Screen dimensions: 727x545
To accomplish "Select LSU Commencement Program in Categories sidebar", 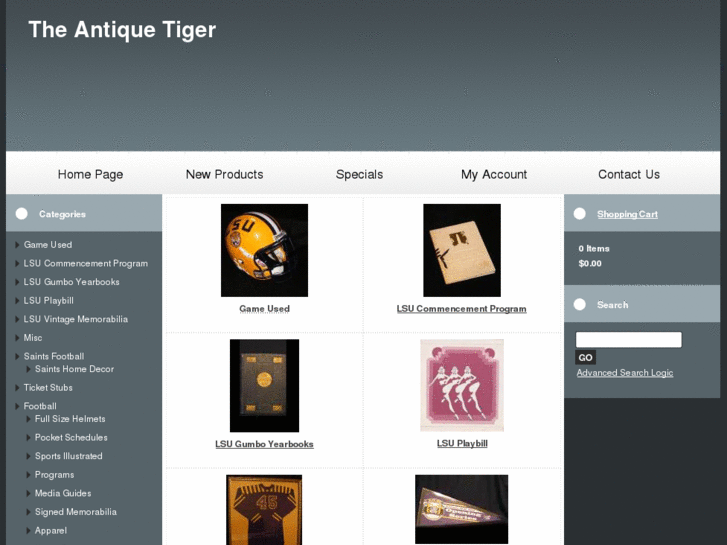I will 86,263.
